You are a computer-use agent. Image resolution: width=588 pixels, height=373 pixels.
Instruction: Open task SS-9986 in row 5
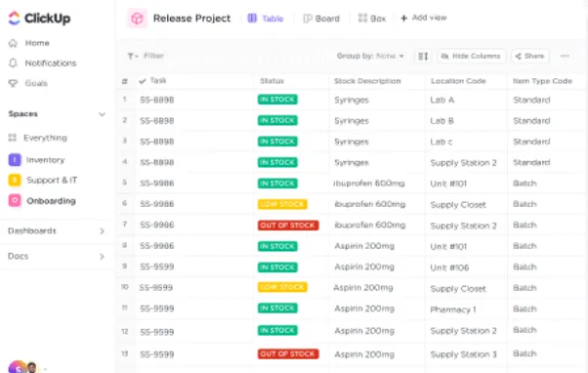(x=157, y=184)
